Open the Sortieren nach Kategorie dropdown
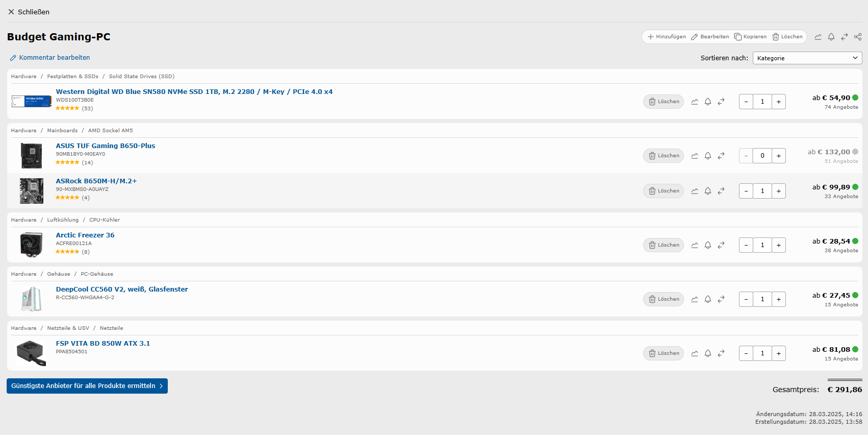Screen dimensions: 868x435 coord(807,58)
